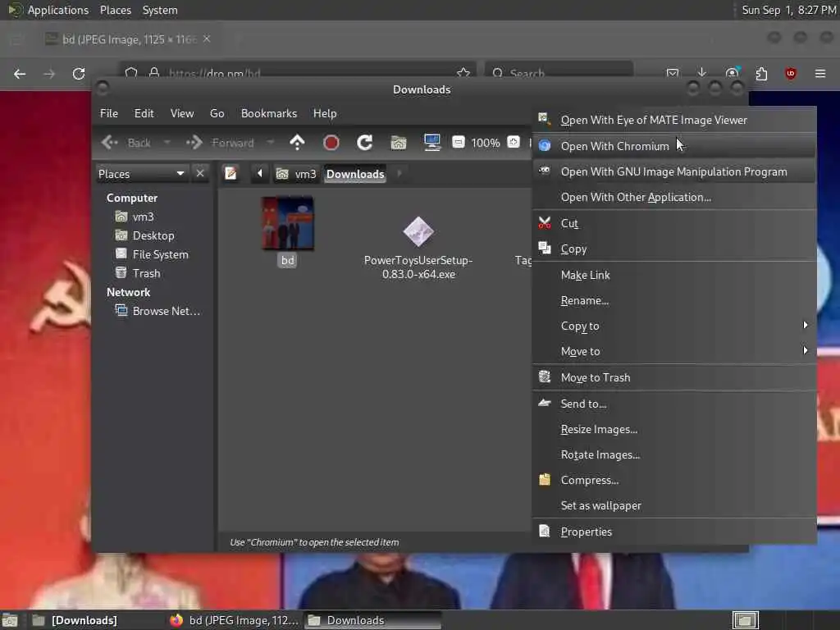Expand the Copy to submenu

coord(674,326)
